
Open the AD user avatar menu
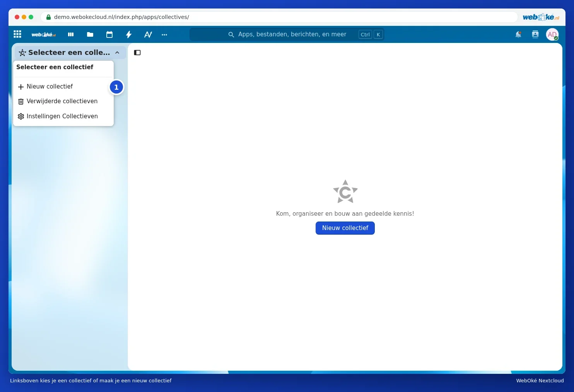click(x=552, y=34)
